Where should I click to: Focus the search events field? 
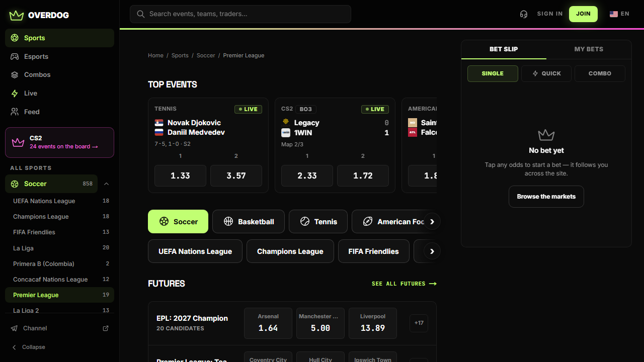point(240,14)
